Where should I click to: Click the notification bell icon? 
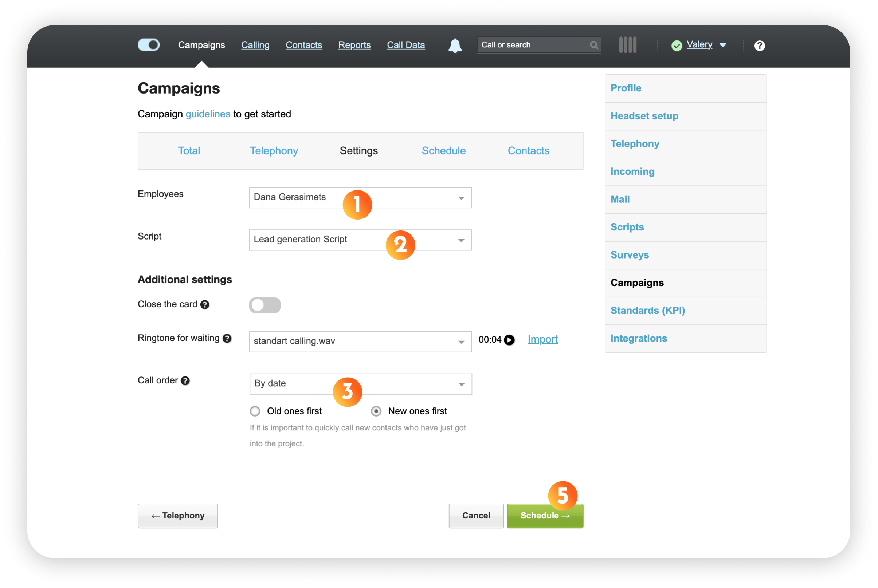(455, 46)
